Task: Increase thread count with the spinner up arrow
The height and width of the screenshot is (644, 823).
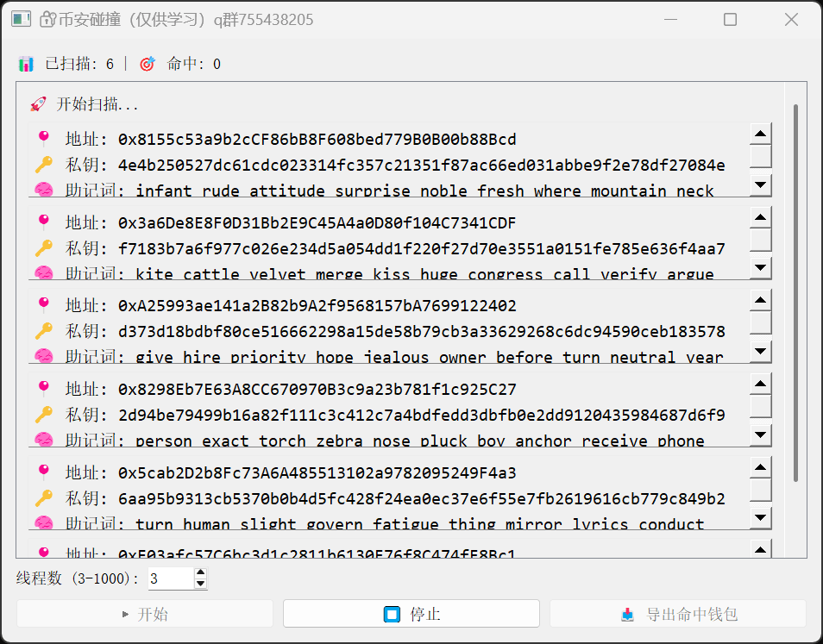Action: tap(201, 572)
